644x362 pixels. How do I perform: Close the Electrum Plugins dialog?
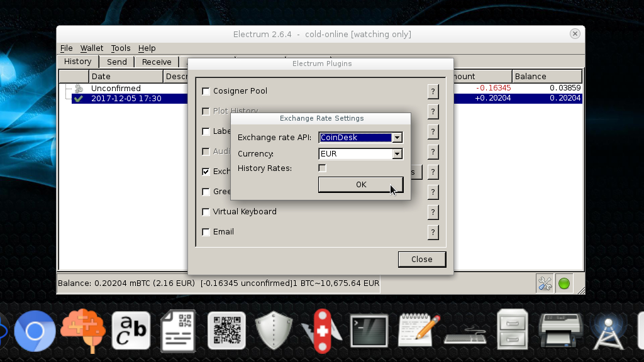[422, 260]
